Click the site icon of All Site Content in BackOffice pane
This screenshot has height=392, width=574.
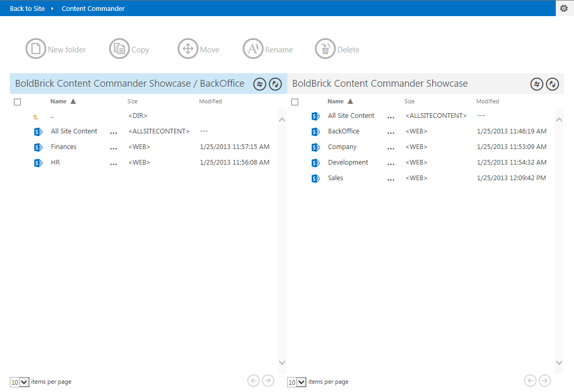(x=38, y=132)
